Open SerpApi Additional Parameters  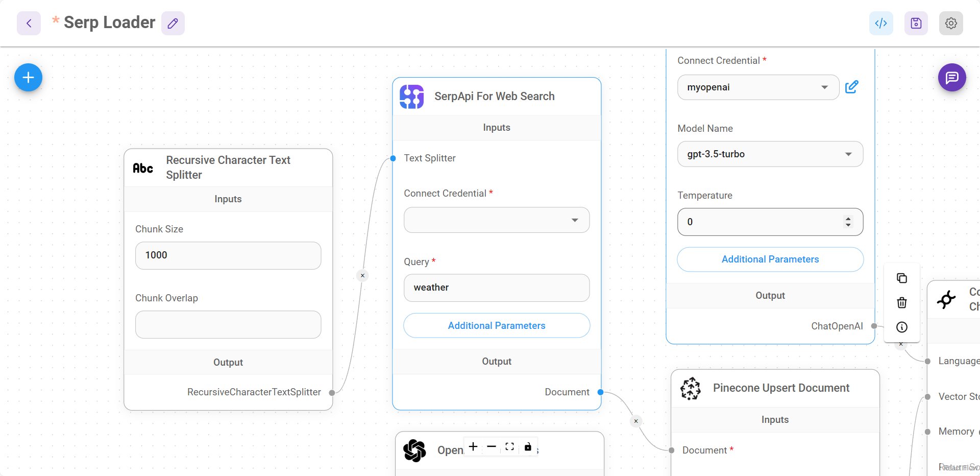click(x=497, y=326)
